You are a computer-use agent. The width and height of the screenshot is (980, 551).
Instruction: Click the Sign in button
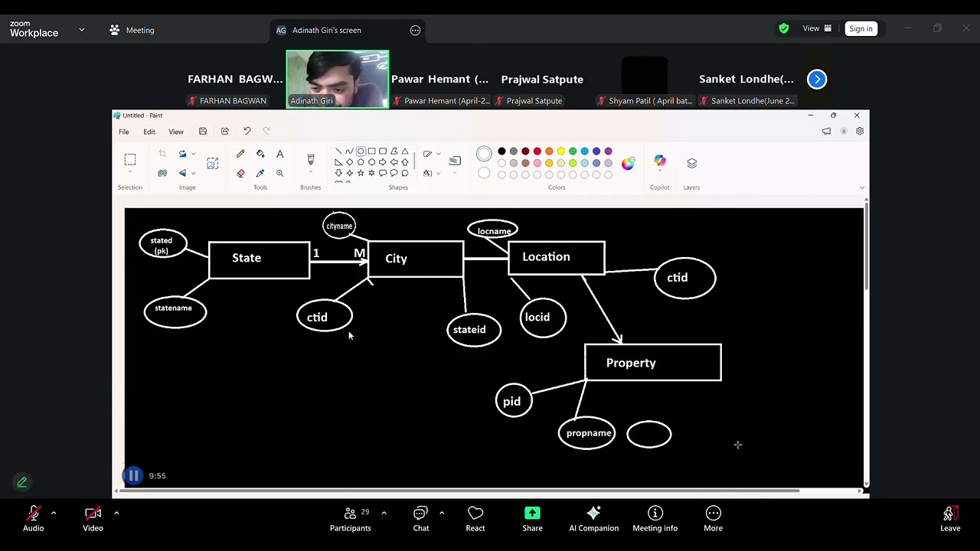[861, 29]
